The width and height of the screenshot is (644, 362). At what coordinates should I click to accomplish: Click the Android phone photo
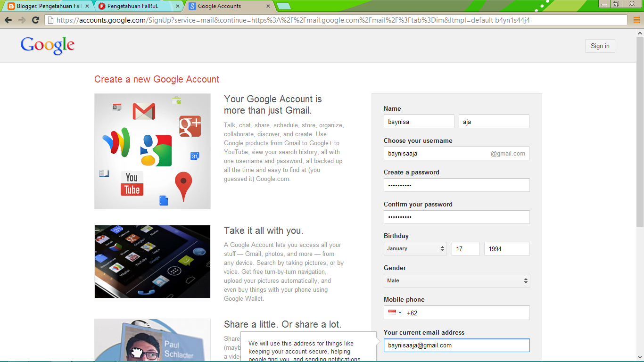click(x=152, y=262)
